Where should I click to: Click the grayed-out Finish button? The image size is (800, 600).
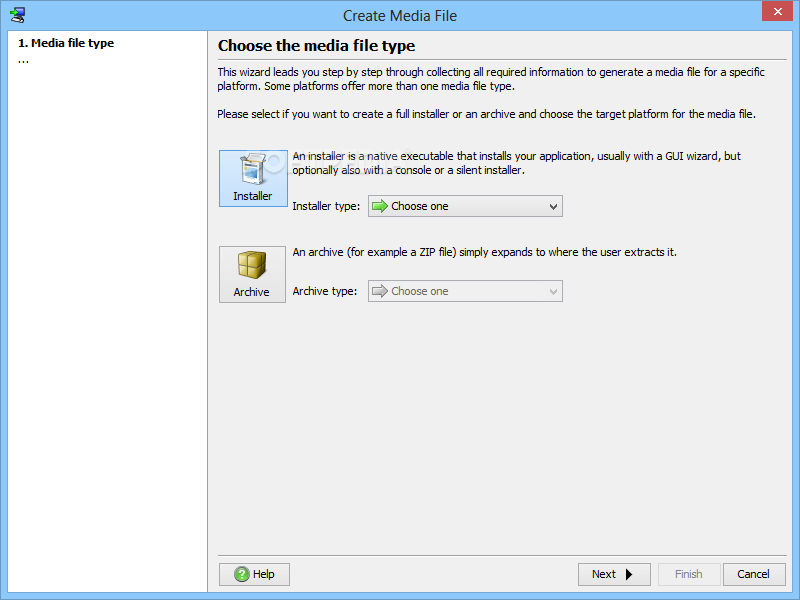coord(689,574)
